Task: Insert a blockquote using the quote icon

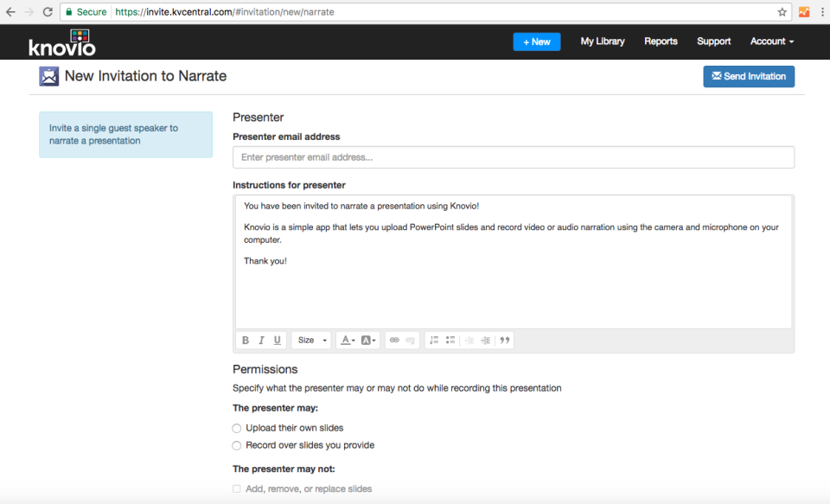Action: point(504,340)
